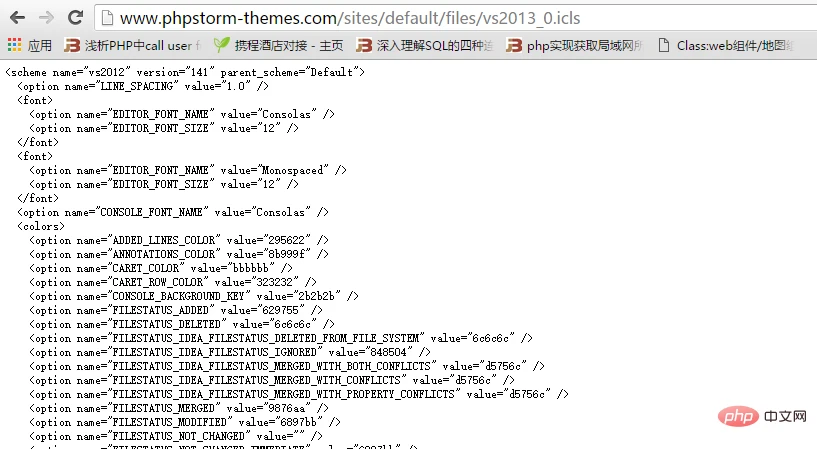This screenshot has height=449, width=817.
Task: Click the CONSOLE_FONT_NAME option line
Action: [173, 213]
